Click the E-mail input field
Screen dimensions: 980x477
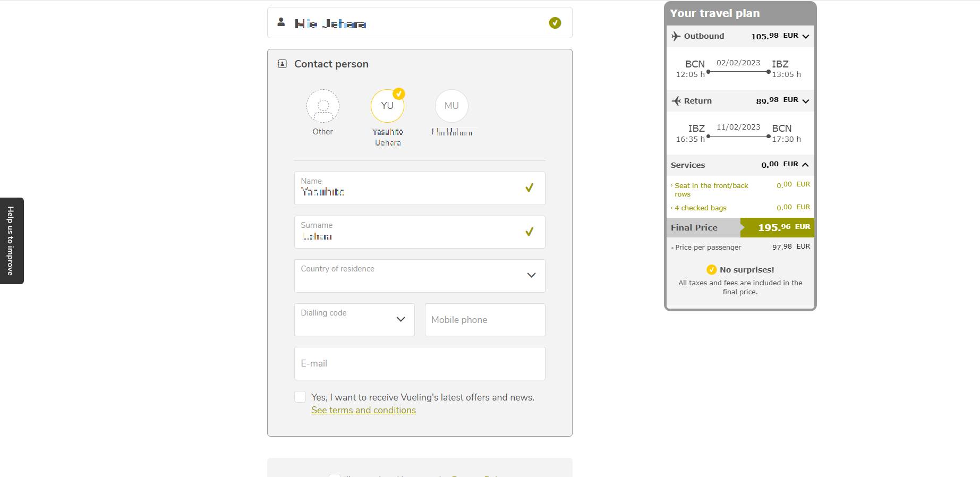point(419,364)
